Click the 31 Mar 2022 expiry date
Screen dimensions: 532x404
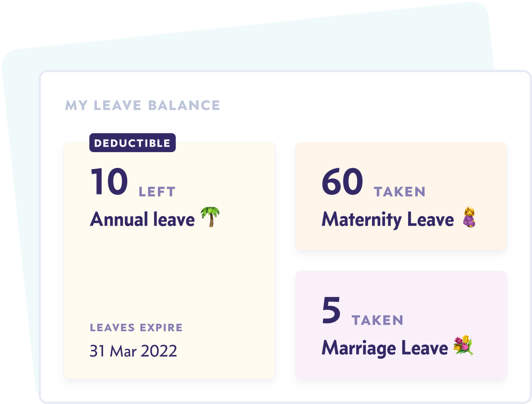[x=133, y=351]
